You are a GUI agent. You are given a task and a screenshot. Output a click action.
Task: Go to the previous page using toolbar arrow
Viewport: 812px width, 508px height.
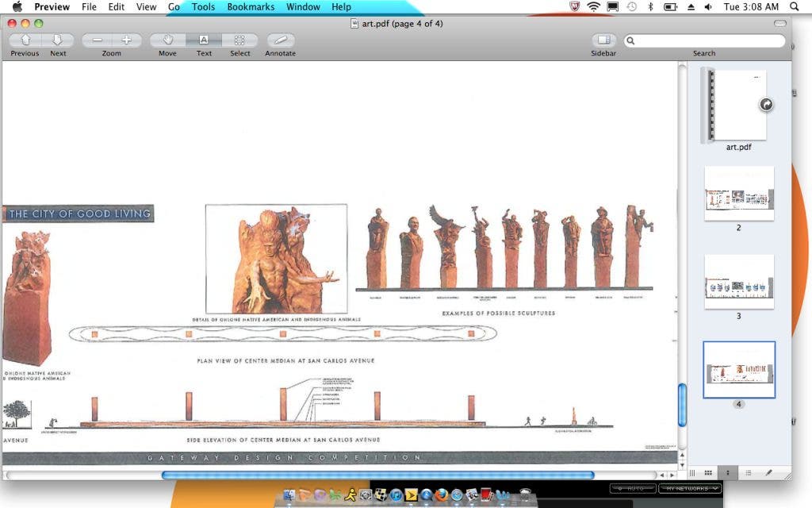coord(25,40)
